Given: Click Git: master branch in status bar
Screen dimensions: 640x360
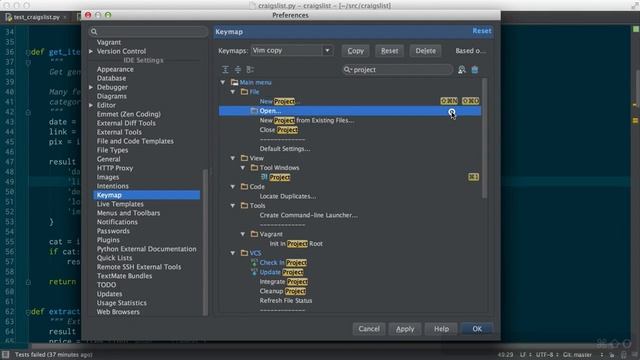Looking at the screenshot, I should (x=578, y=355).
